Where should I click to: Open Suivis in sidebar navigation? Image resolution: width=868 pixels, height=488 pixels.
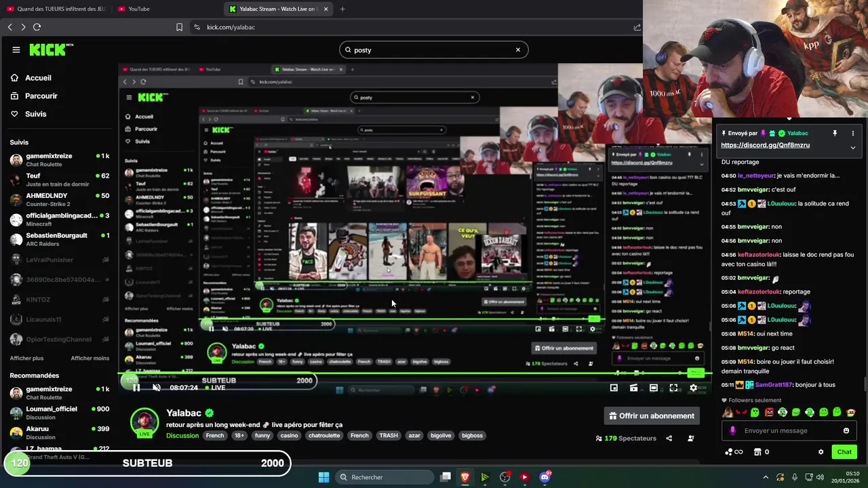click(x=28, y=114)
